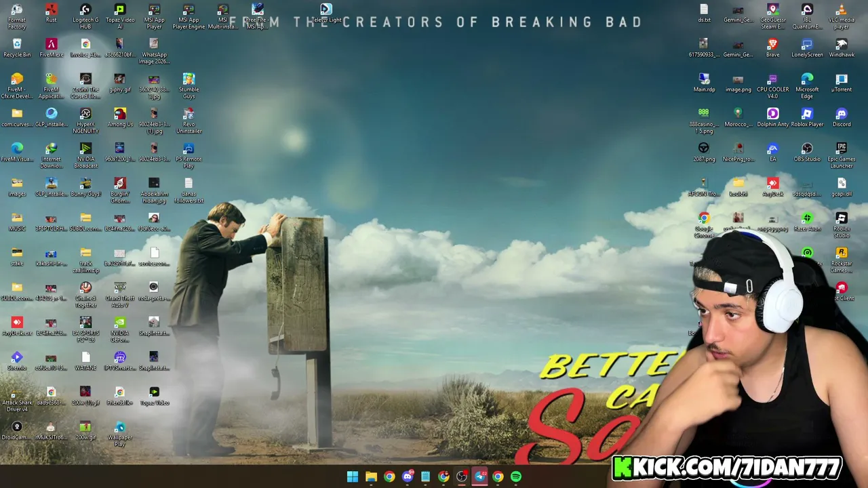Launch Rust from the desktop

(51, 14)
